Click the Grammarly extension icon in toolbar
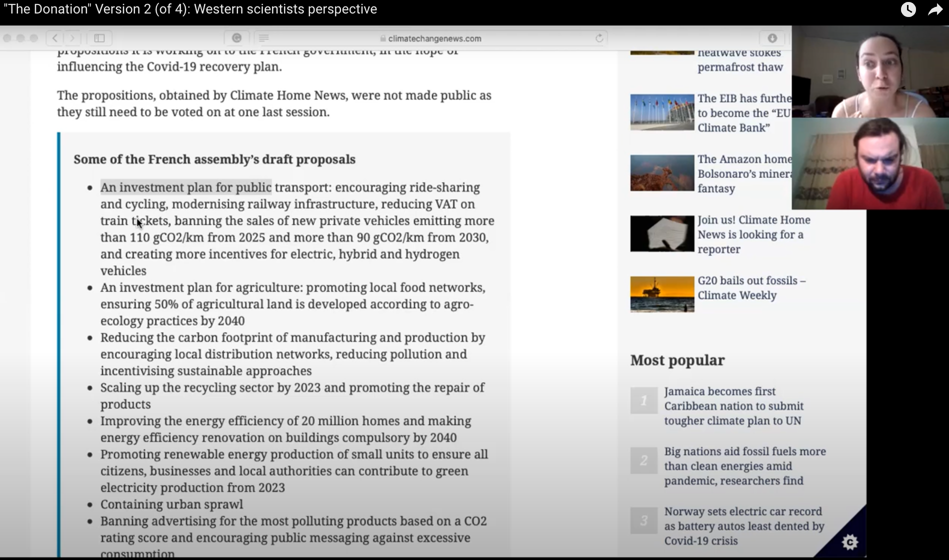The width and height of the screenshot is (949, 560). (x=237, y=38)
